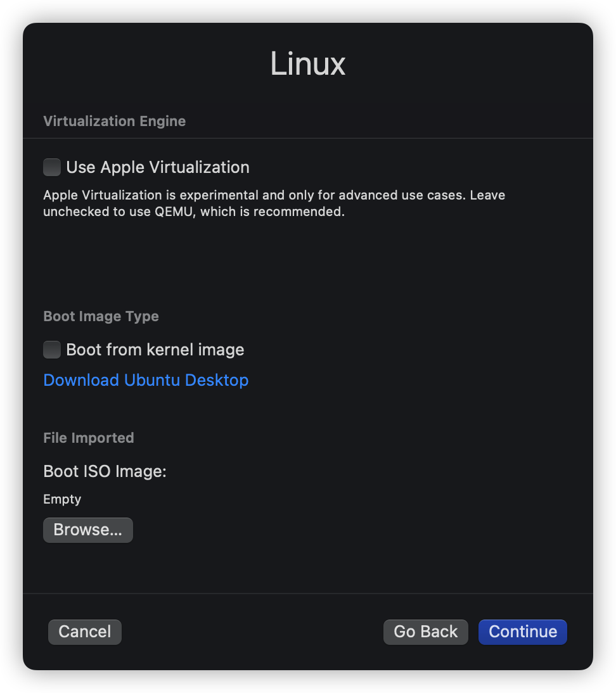This screenshot has width=616, height=693.
Task: Click the 'Use Apple Virtualization' label text
Action: [158, 167]
